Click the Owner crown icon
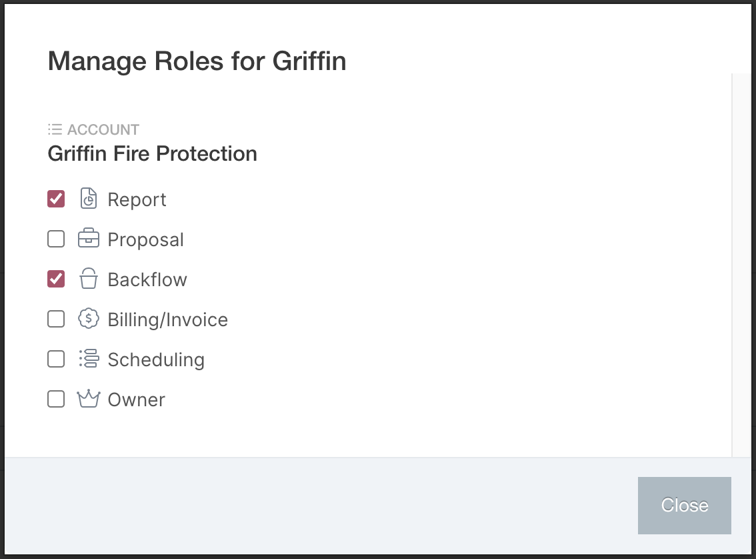 (x=89, y=398)
